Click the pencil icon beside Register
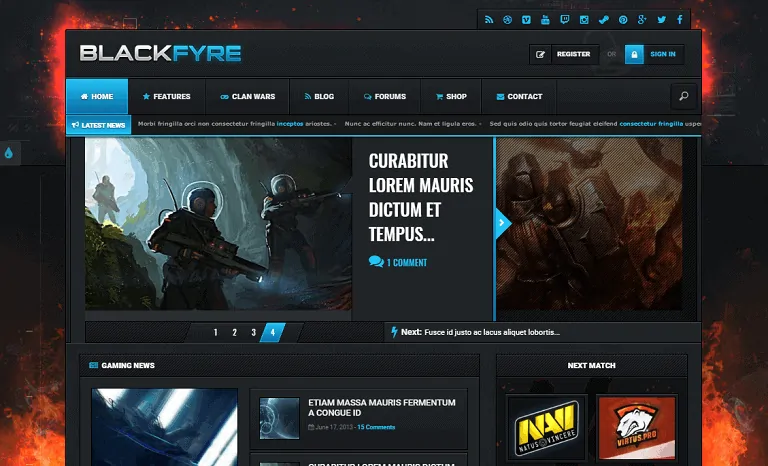The width and height of the screenshot is (768, 466). pos(540,54)
